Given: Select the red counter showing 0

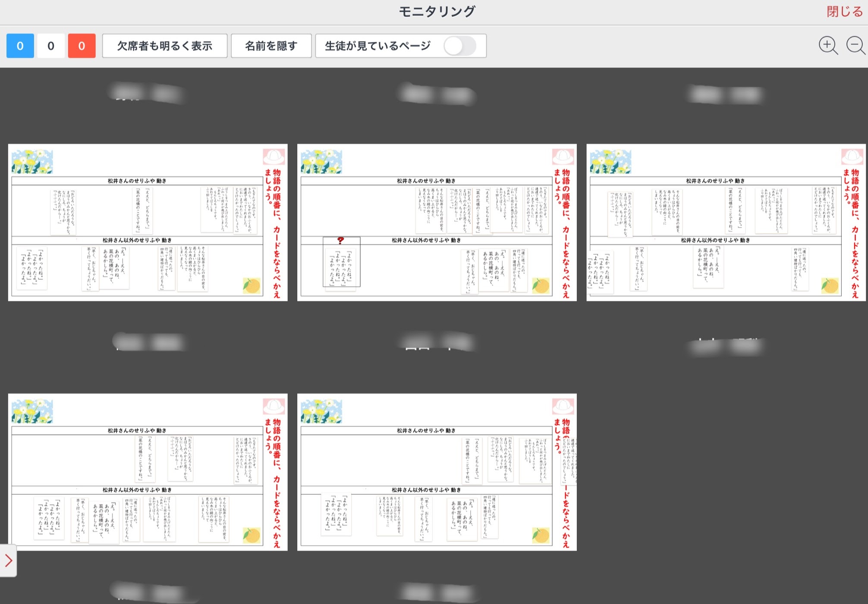Looking at the screenshot, I should 82,46.
